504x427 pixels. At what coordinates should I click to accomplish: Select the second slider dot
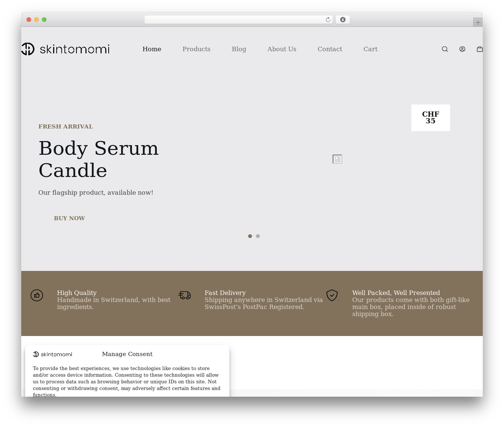(258, 236)
